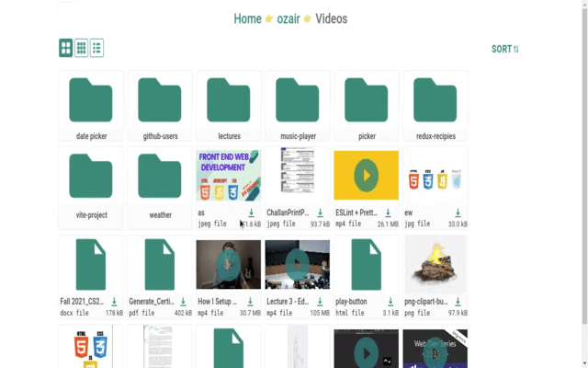The image size is (588, 368).
Task: Click the '105 MB' file size
Action: (x=320, y=313)
